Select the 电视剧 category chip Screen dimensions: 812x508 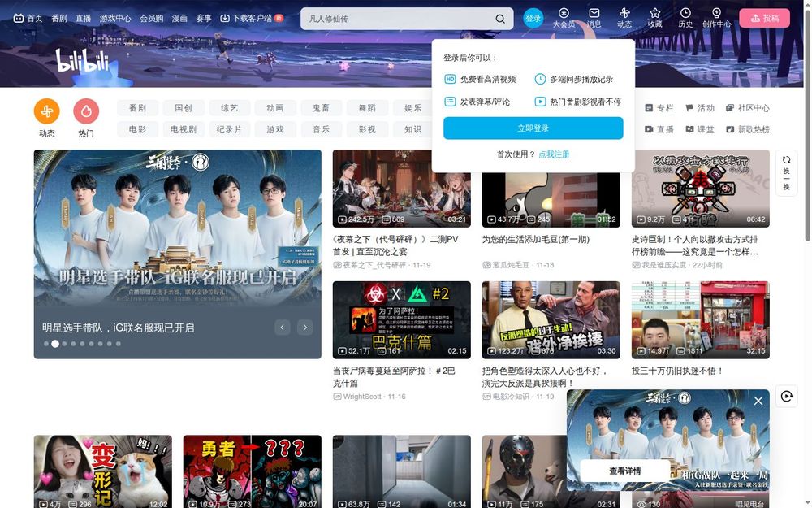tap(184, 129)
